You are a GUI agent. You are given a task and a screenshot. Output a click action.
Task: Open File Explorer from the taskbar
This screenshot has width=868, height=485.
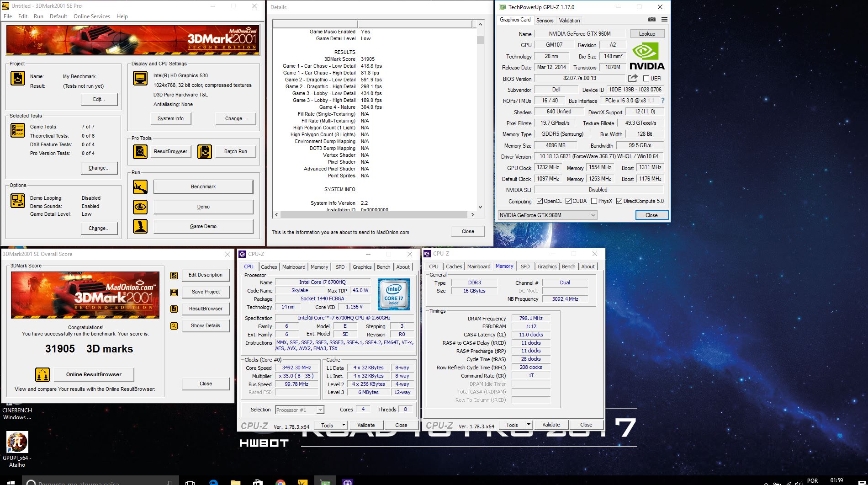235,482
